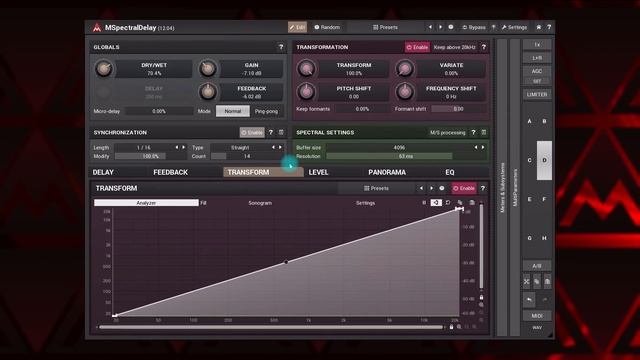Open the Globals section help
This screenshot has width=640, height=360.
281,47
